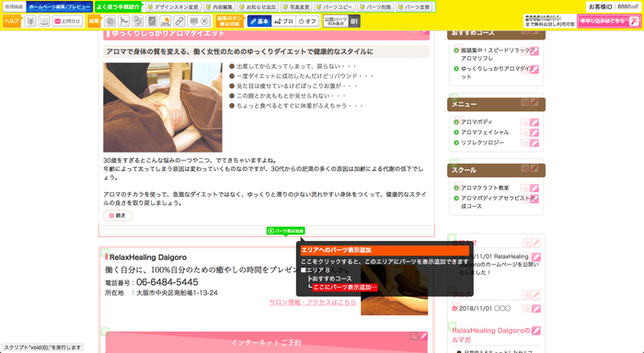
Task: Click the pencil icon on メニュー header
Action: coord(534,103)
